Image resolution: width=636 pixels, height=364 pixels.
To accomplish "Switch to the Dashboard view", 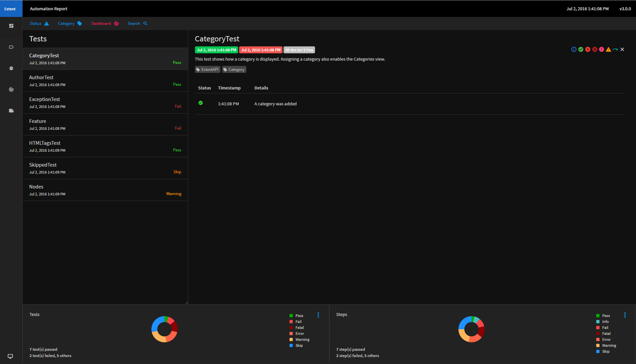I will coord(105,24).
